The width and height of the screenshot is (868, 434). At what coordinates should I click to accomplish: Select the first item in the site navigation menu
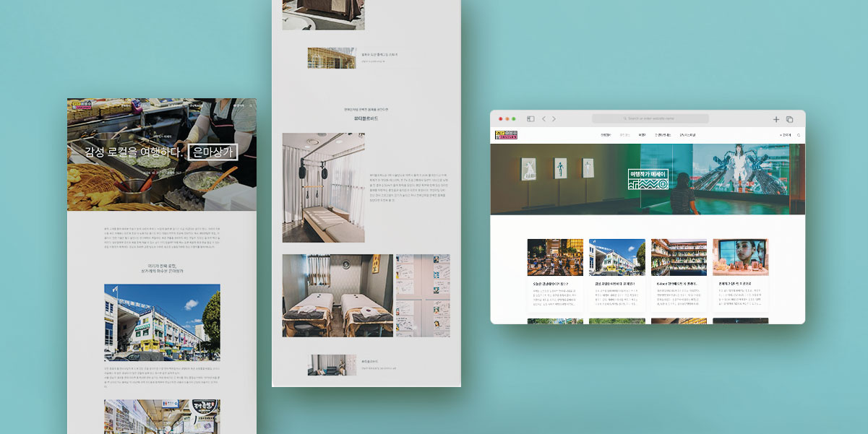(x=606, y=135)
